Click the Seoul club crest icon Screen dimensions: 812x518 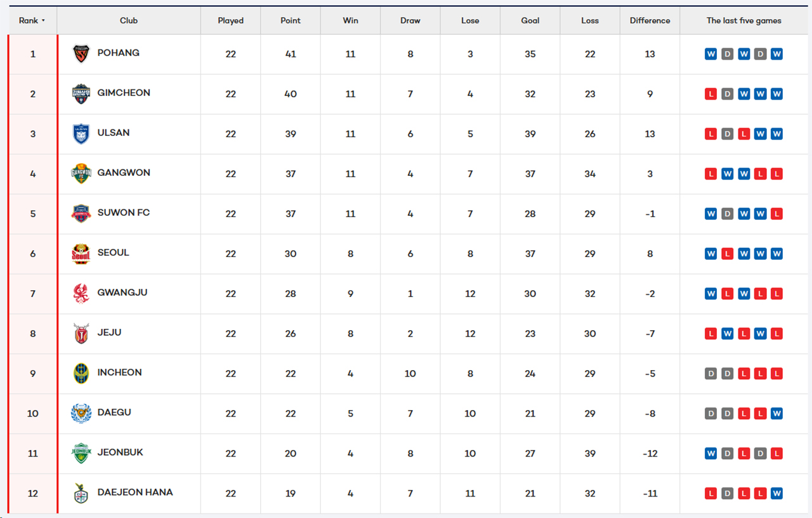tap(81, 254)
